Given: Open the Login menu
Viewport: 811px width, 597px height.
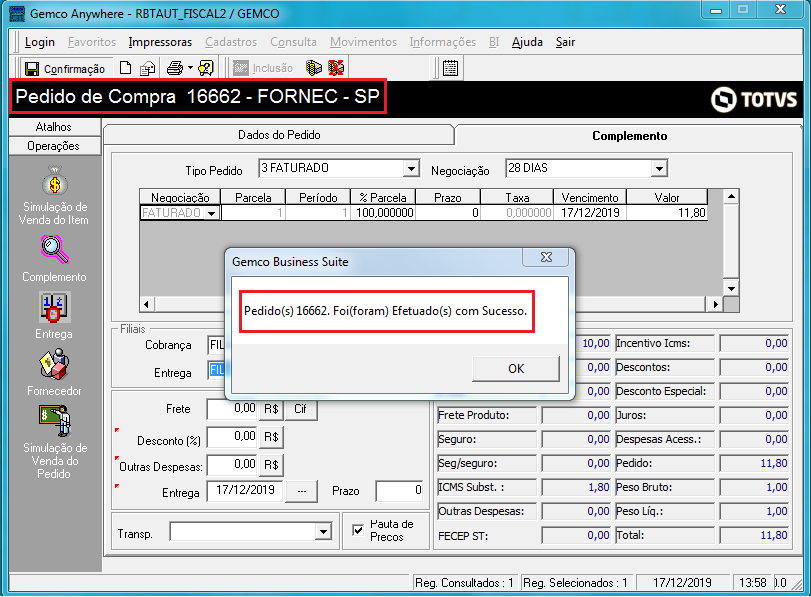Looking at the screenshot, I should click(40, 42).
